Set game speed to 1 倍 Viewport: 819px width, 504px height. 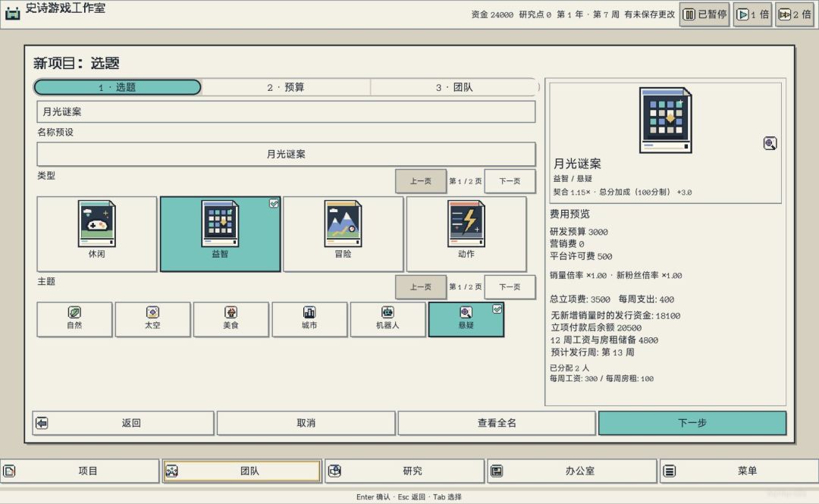752,14
